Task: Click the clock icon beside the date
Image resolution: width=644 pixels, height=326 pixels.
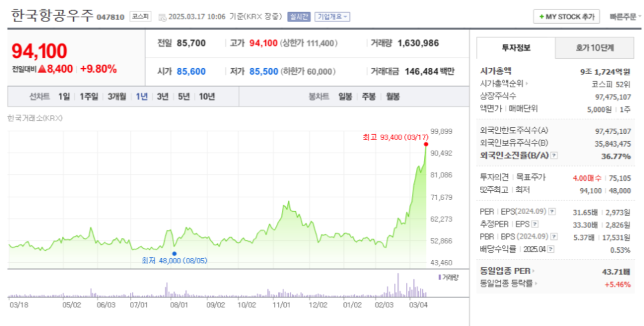Action: coord(162,17)
